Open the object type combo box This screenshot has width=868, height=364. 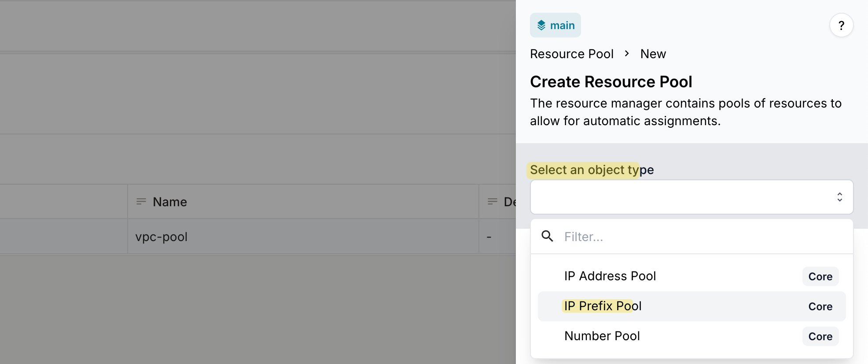click(691, 197)
